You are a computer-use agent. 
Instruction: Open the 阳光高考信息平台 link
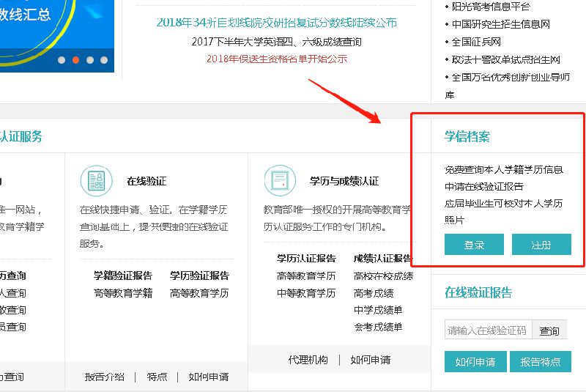pos(491,7)
